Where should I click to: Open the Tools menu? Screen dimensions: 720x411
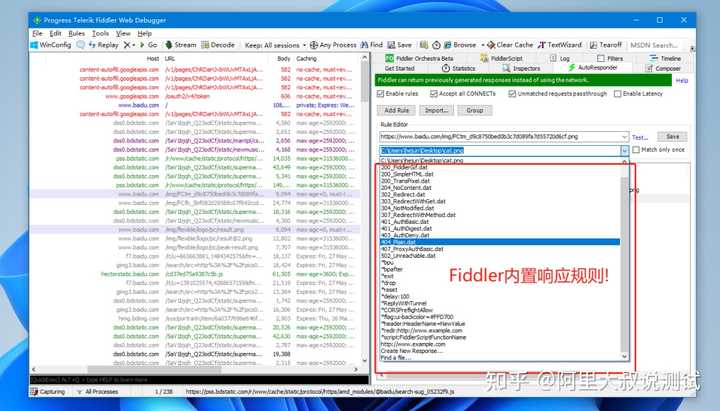[x=100, y=34]
